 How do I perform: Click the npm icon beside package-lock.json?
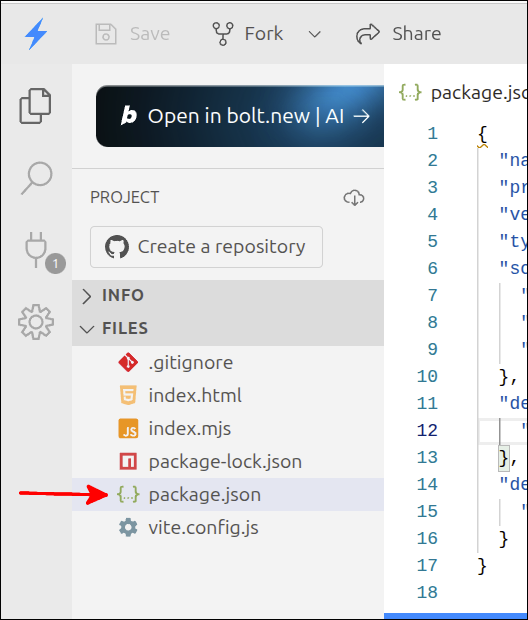tap(128, 461)
